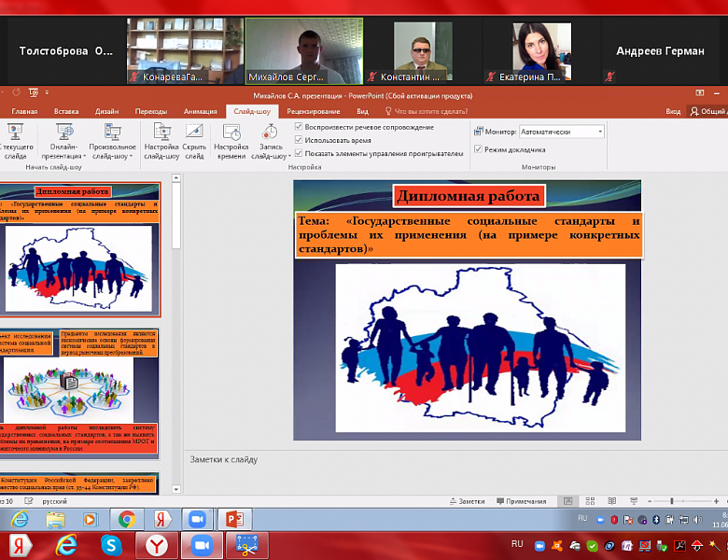This screenshot has width=728, height=560.
Task: Switch to Slide Sorter view icon
Action: pos(590,501)
